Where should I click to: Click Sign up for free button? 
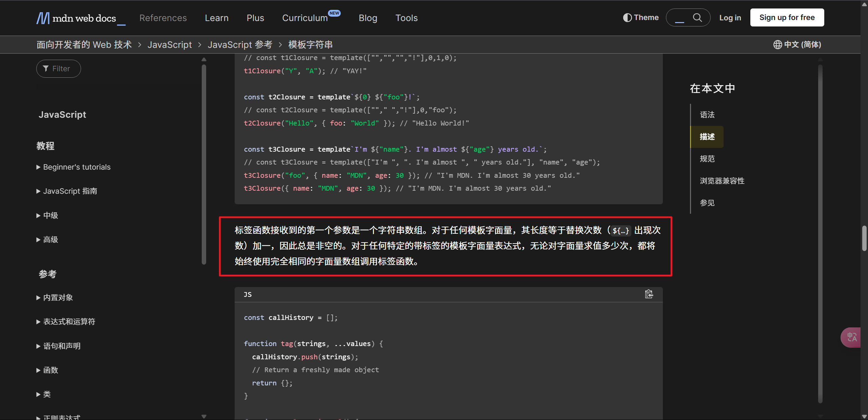787,17
